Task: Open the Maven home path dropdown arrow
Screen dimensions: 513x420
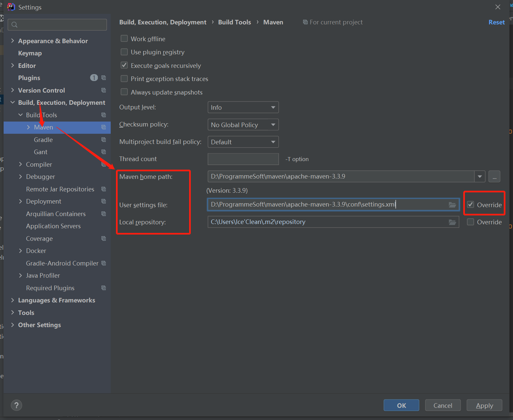Action: [480, 177]
